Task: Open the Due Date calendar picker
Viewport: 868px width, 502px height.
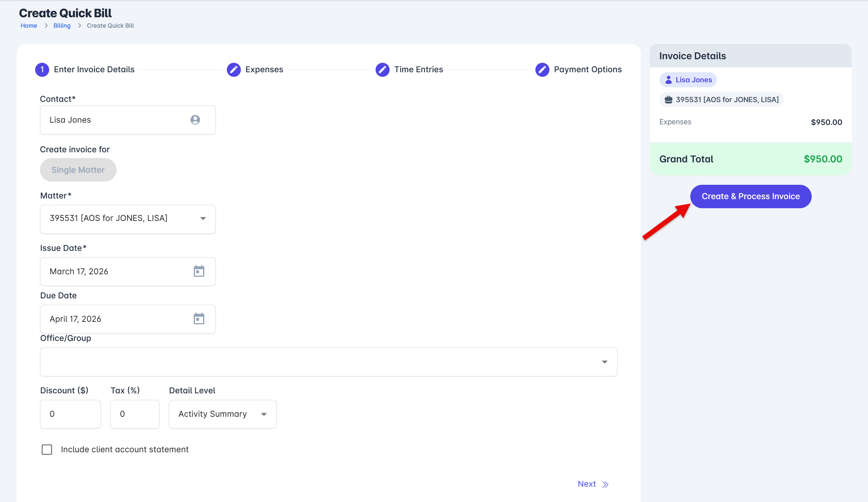Action: click(199, 319)
